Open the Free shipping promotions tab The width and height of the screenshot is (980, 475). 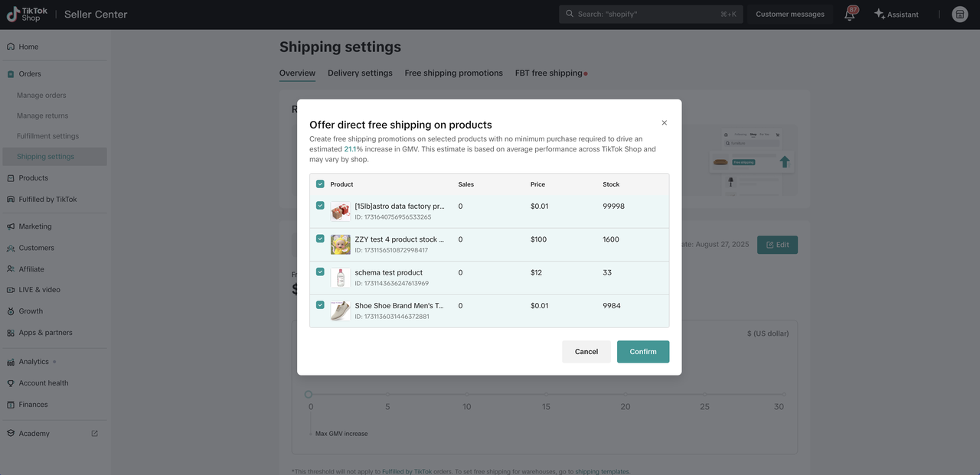tap(453, 73)
